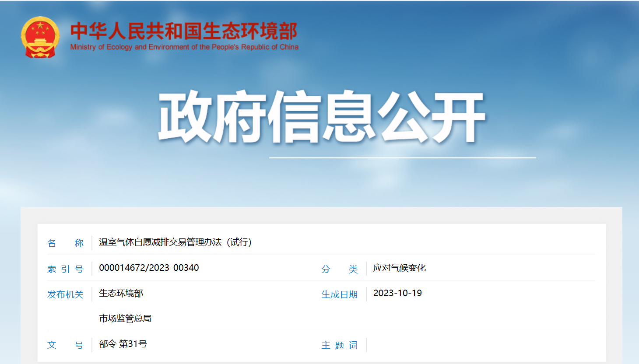Click the national emblem logo
The image size is (639, 364).
click(x=40, y=37)
